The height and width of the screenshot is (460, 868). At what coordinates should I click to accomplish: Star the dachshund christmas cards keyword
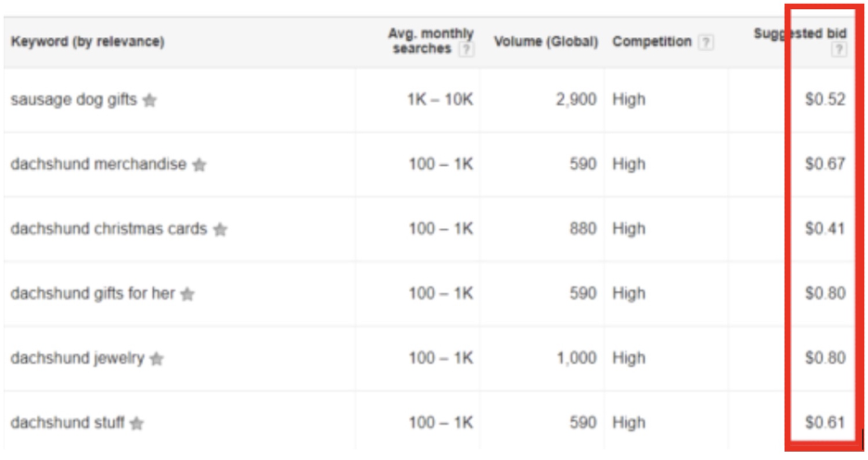[220, 230]
